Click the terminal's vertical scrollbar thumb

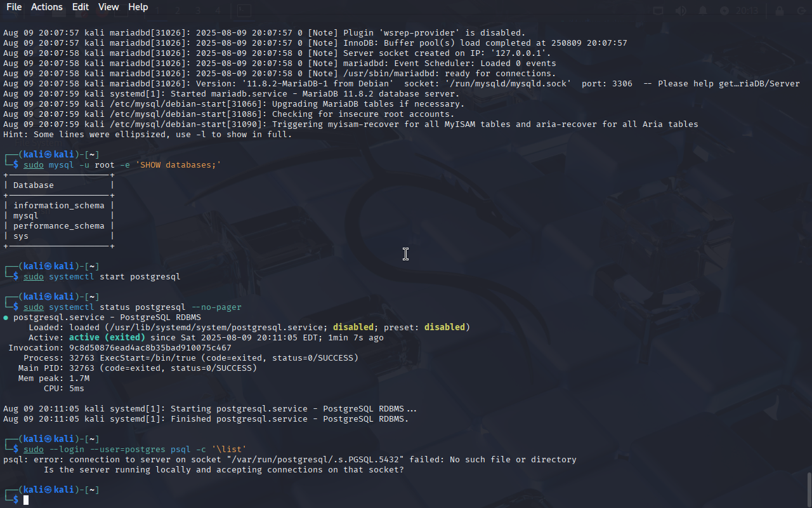tap(809, 489)
